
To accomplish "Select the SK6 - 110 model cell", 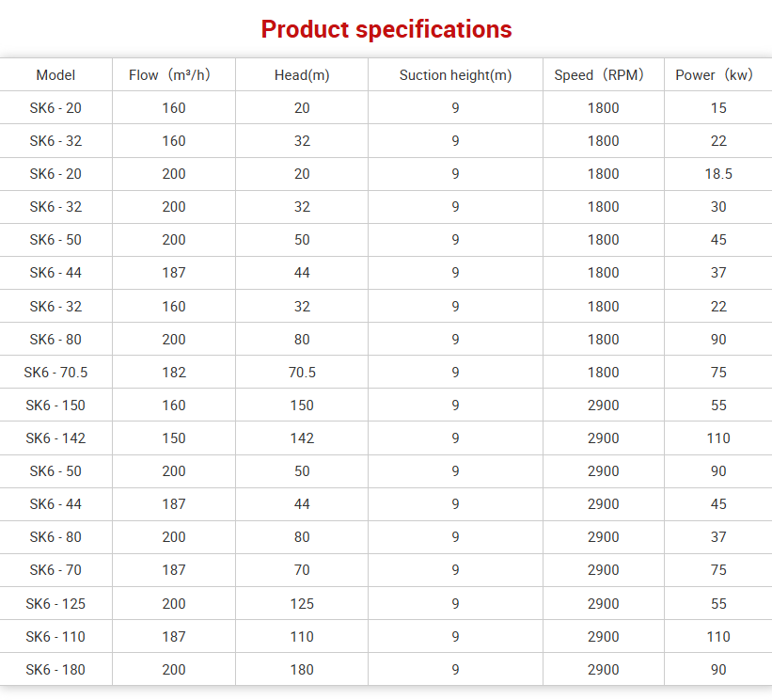I will [x=55, y=637].
